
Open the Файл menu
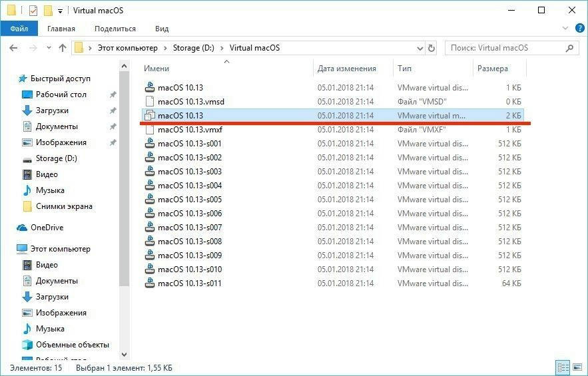[19, 29]
